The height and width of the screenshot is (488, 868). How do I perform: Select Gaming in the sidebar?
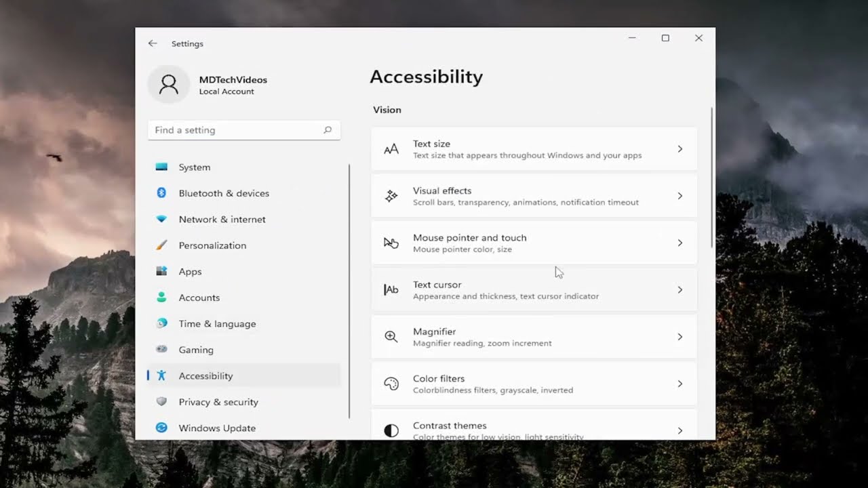[x=196, y=350]
